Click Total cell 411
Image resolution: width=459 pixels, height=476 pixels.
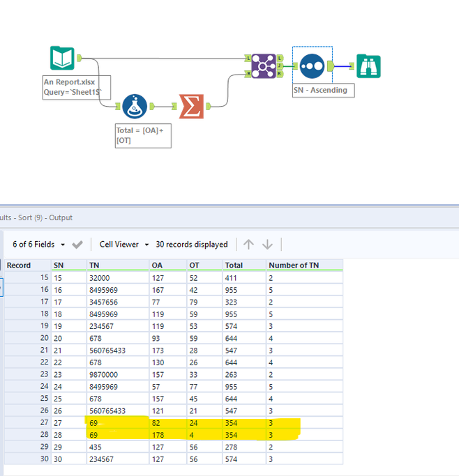pos(244,278)
